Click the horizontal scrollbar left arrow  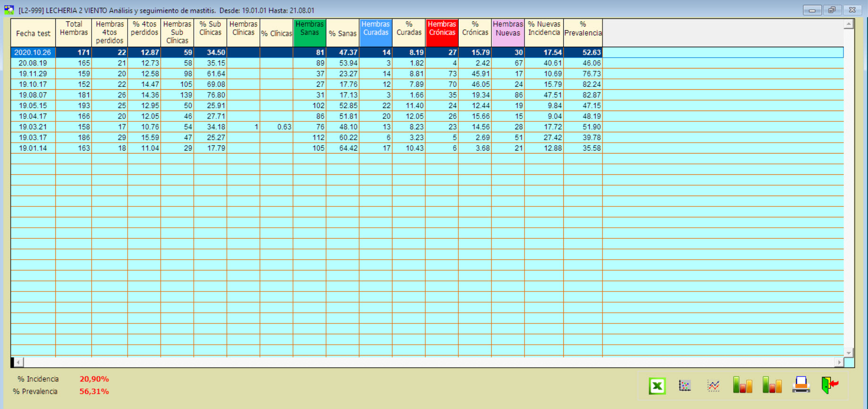(x=18, y=362)
